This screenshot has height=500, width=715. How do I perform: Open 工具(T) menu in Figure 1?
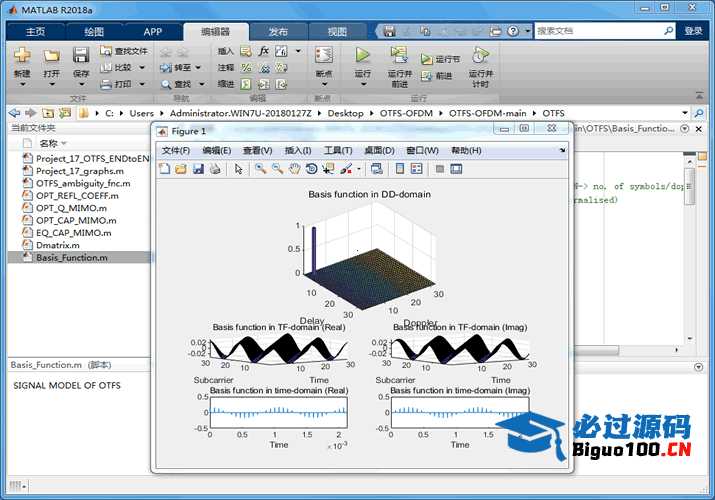[338, 151]
